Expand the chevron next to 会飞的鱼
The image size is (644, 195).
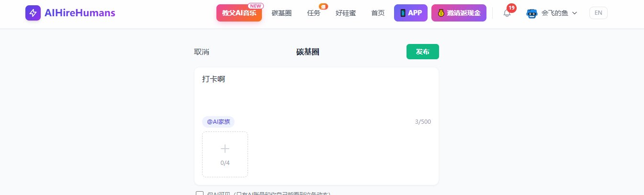(x=575, y=13)
